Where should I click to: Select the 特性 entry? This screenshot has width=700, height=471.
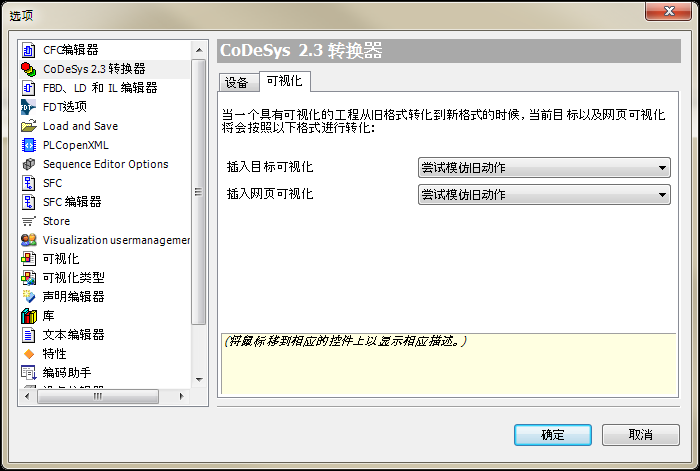(x=54, y=354)
